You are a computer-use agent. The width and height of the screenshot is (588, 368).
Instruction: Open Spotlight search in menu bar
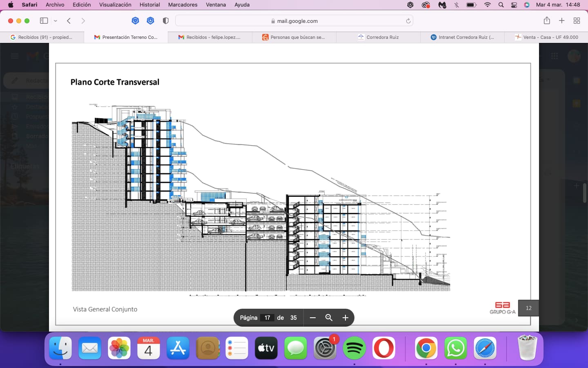501,5
